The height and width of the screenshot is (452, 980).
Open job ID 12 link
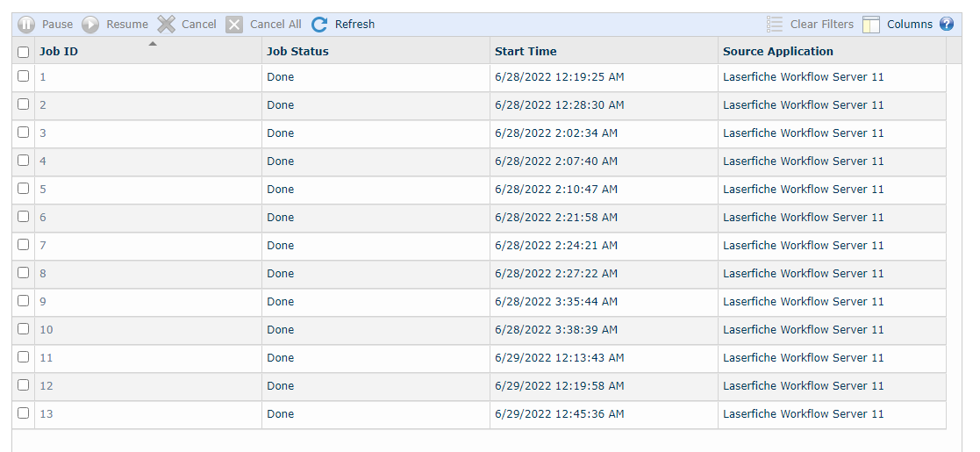coord(46,386)
